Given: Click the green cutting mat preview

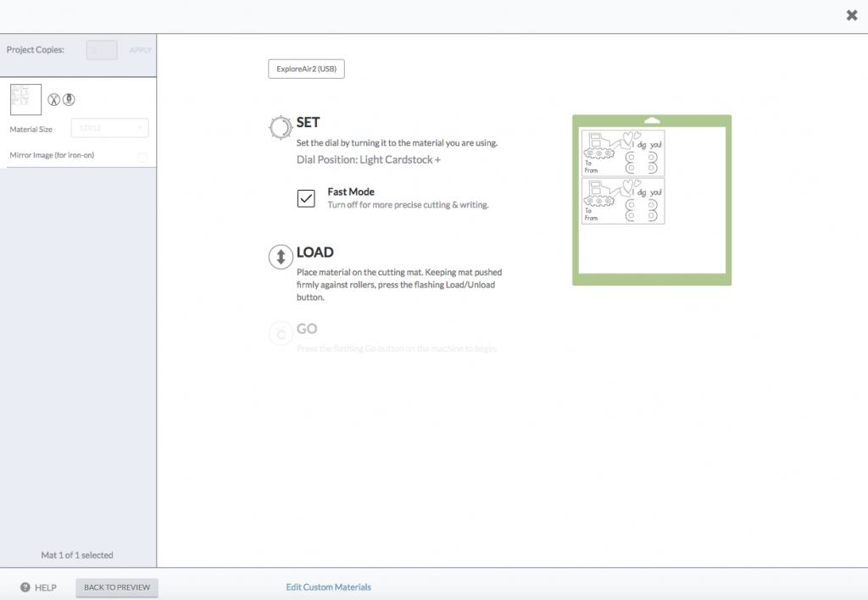Looking at the screenshot, I should pos(652,200).
